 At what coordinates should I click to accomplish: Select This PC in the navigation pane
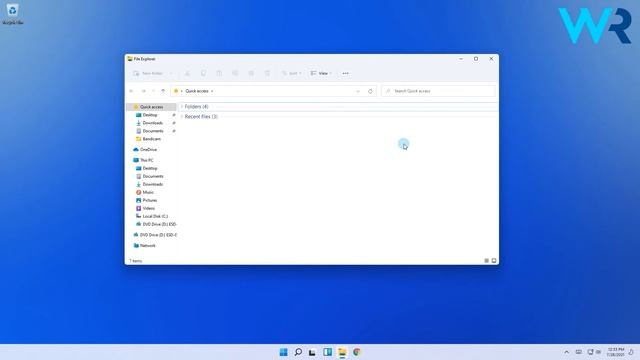pos(147,160)
